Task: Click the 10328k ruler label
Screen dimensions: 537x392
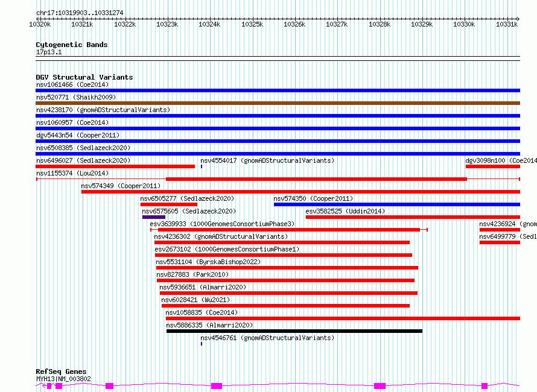Action: 380,24
